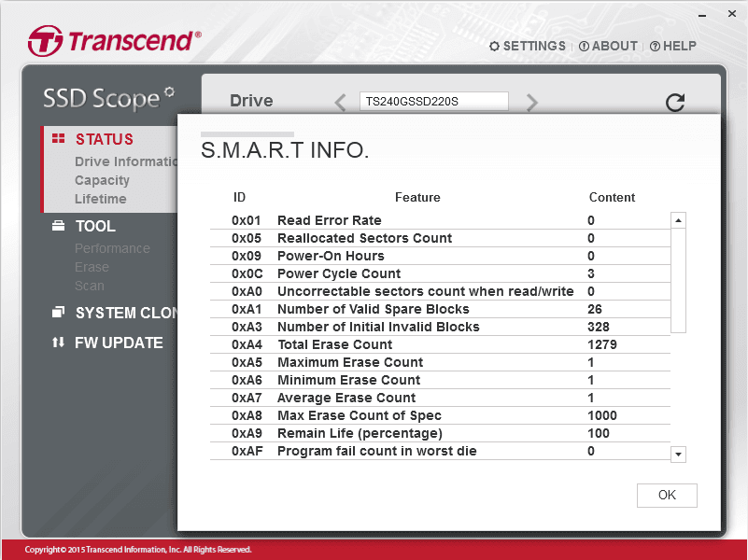Click the Tool toolbox icon
Image resolution: width=748 pixels, height=560 pixels.
(x=58, y=226)
